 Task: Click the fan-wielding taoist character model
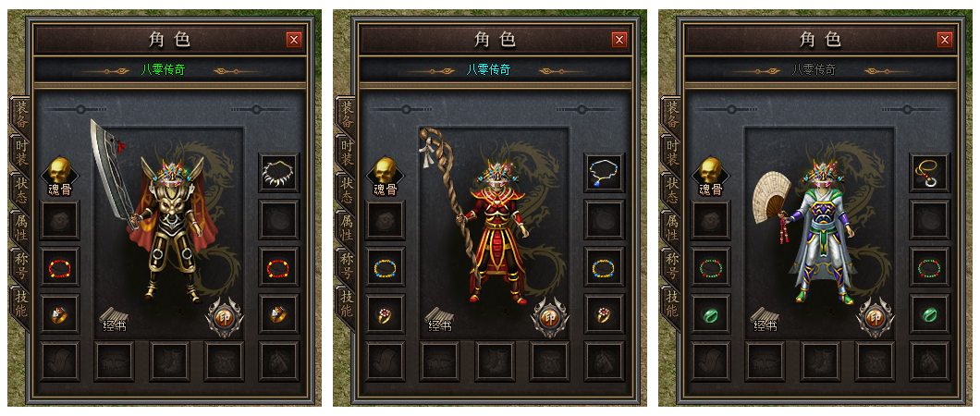813,231
